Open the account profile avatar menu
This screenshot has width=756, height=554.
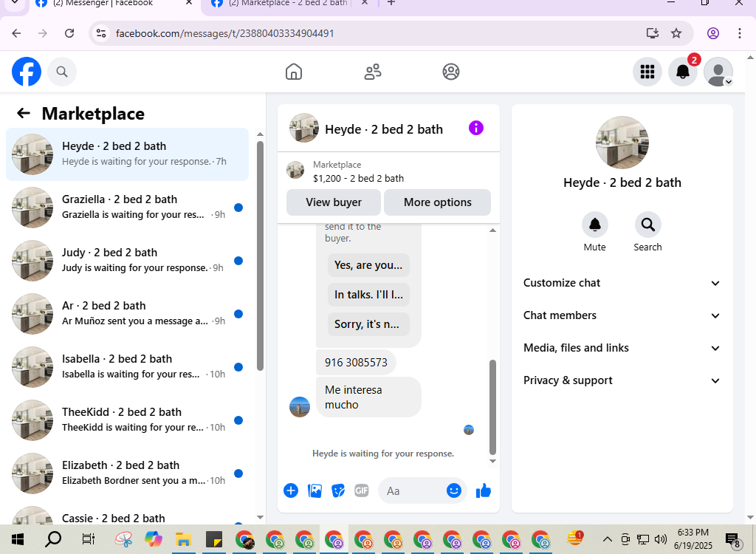click(x=718, y=72)
